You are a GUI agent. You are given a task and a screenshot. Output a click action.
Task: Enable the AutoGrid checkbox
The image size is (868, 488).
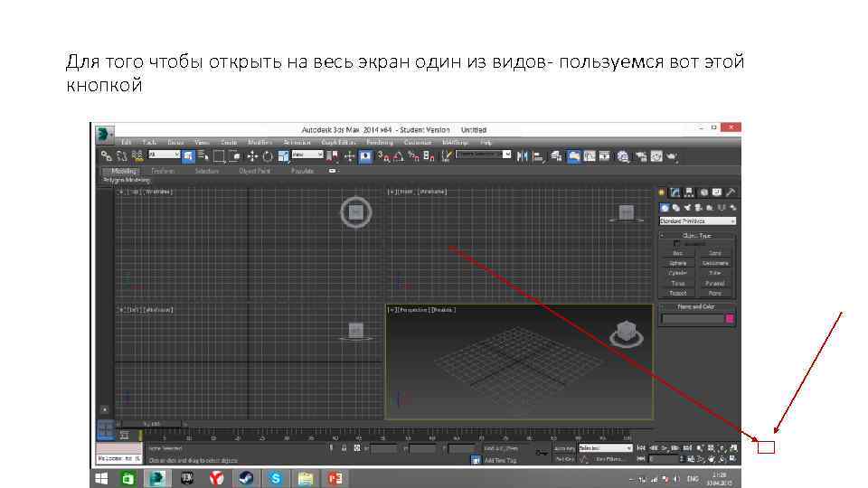pos(677,243)
